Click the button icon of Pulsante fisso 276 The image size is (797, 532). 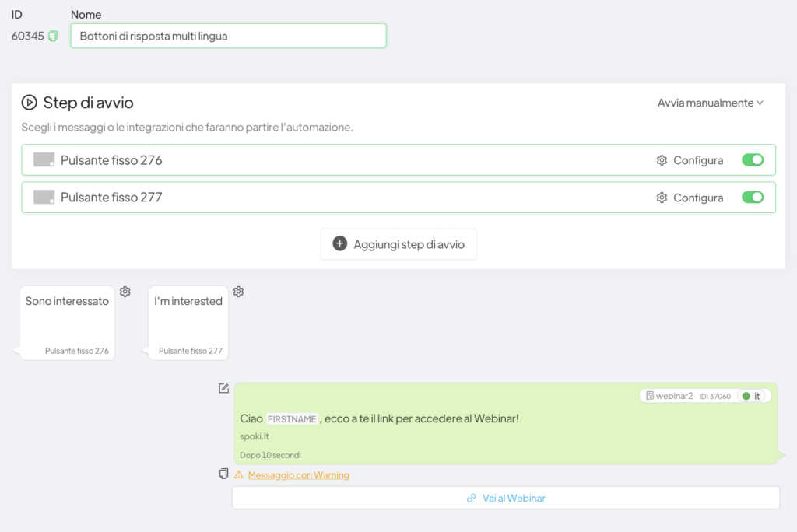coord(44,160)
